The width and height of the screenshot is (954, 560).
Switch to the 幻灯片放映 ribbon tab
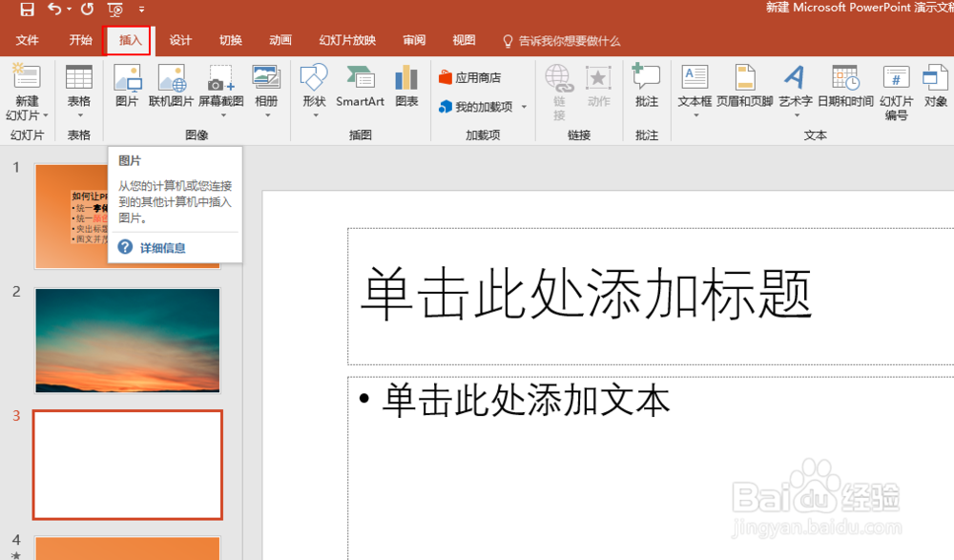pos(347,40)
